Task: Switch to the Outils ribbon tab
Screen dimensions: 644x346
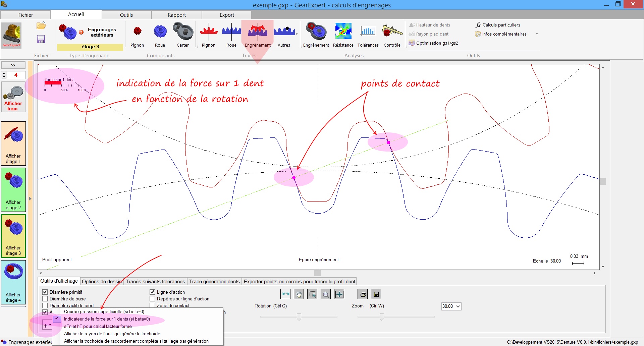Action: [126, 15]
